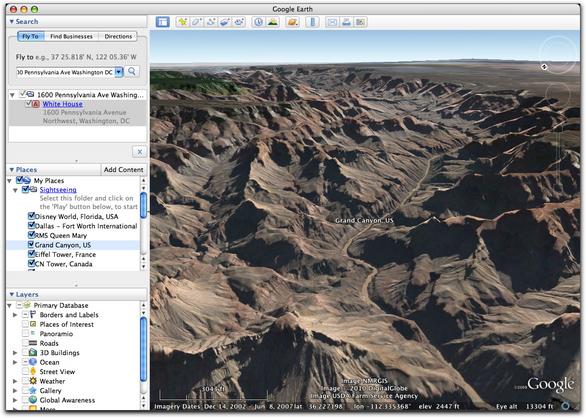The height and width of the screenshot is (418, 586).
Task: Select the Add Path tool
Action: 211,22
